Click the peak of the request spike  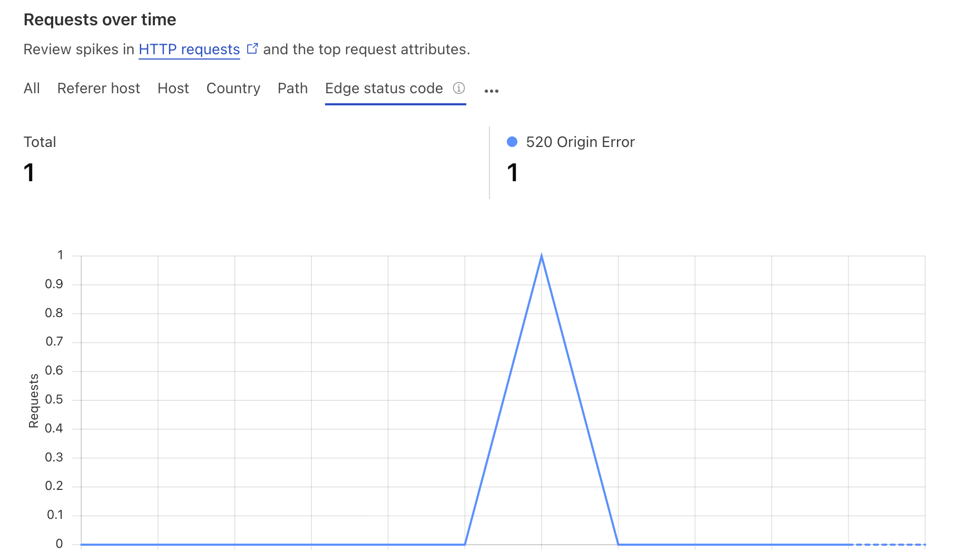click(x=541, y=257)
